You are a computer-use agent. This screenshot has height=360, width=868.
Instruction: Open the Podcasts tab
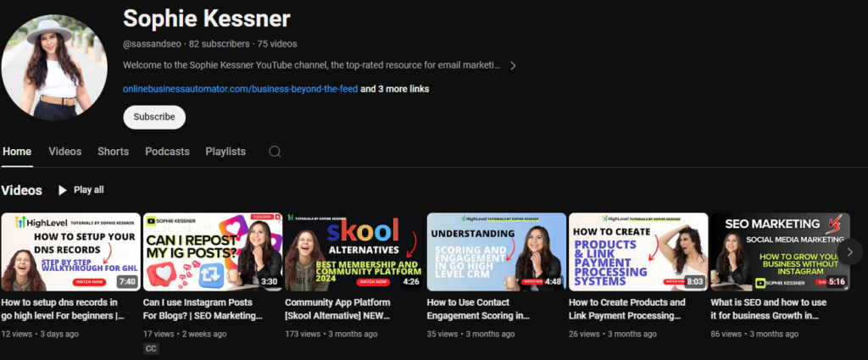pos(167,152)
